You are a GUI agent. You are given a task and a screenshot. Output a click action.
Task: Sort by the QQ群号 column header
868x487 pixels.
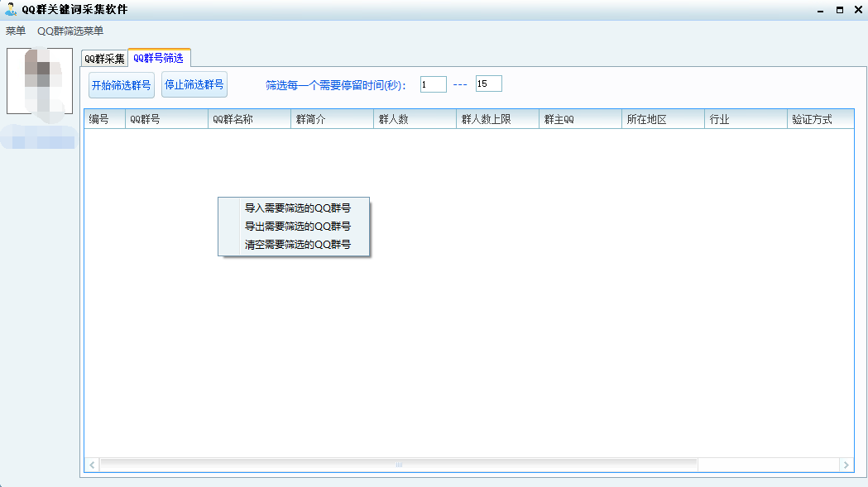pyautogui.click(x=166, y=119)
